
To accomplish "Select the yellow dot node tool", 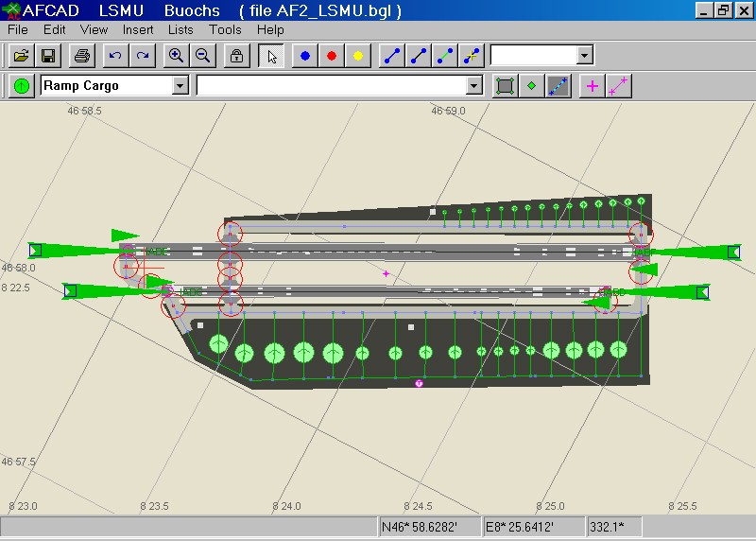I will pos(358,56).
